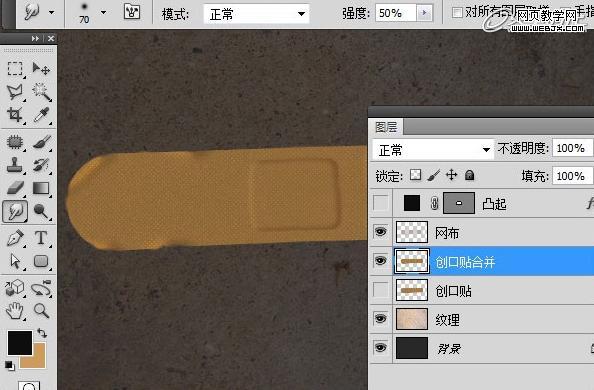Open the tool preset picker arrow
594x390 pixels.
click(52, 12)
